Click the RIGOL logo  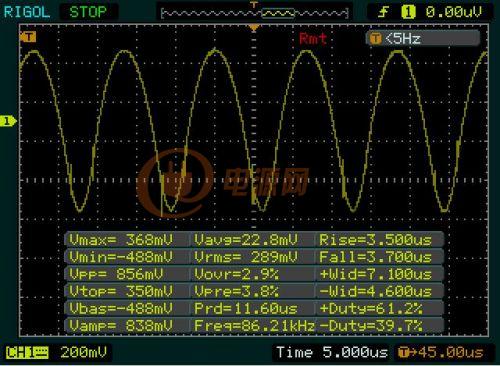point(27,12)
